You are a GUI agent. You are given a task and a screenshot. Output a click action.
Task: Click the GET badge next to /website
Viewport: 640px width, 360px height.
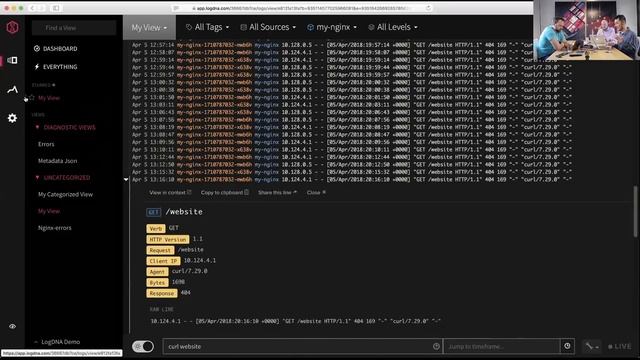(x=153, y=212)
